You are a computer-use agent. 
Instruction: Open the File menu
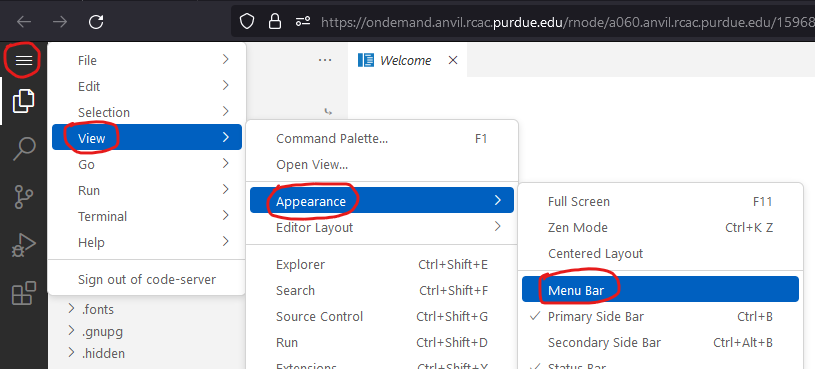coord(147,60)
